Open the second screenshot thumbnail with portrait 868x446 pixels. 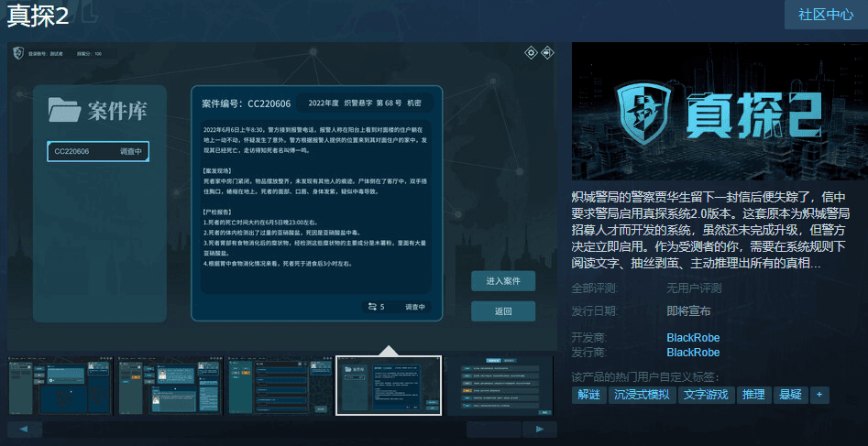(x=170, y=386)
